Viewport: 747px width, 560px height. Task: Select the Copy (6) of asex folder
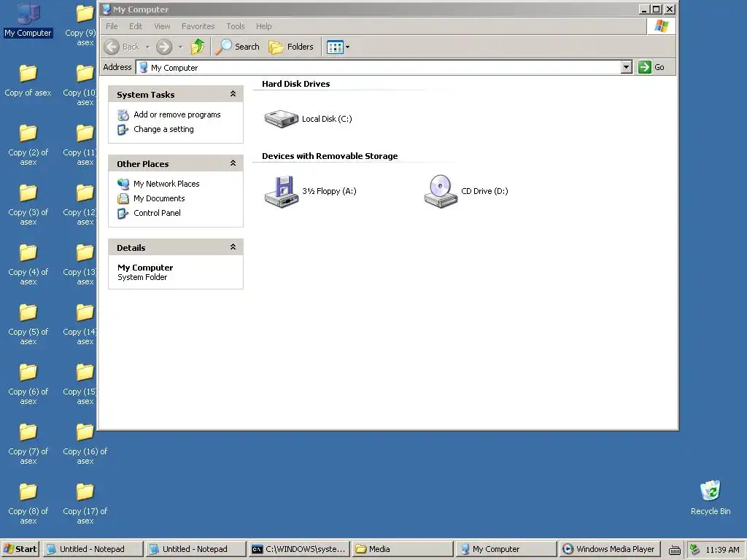(x=28, y=384)
